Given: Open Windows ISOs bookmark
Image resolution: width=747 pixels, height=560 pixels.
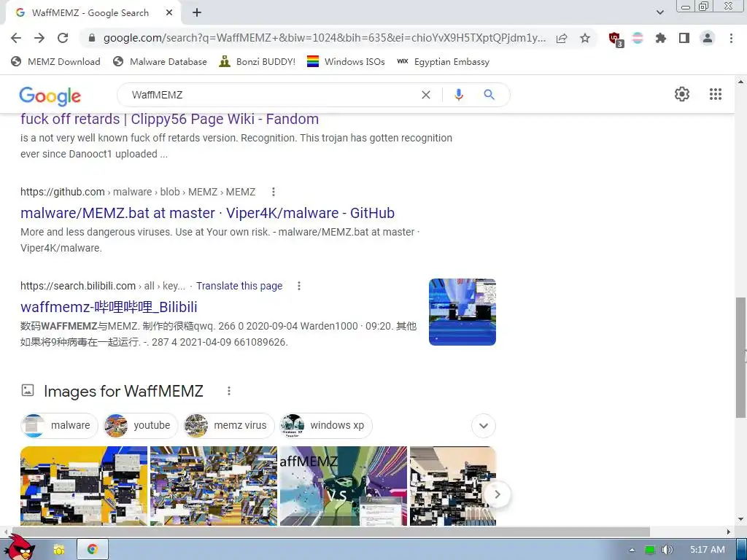Looking at the screenshot, I should click(x=346, y=61).
